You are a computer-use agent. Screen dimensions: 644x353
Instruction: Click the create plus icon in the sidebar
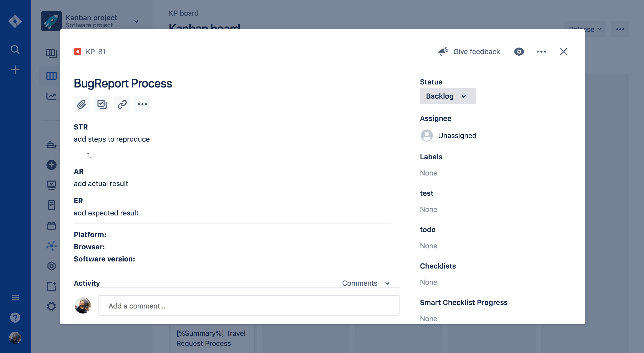pos(15,70)
